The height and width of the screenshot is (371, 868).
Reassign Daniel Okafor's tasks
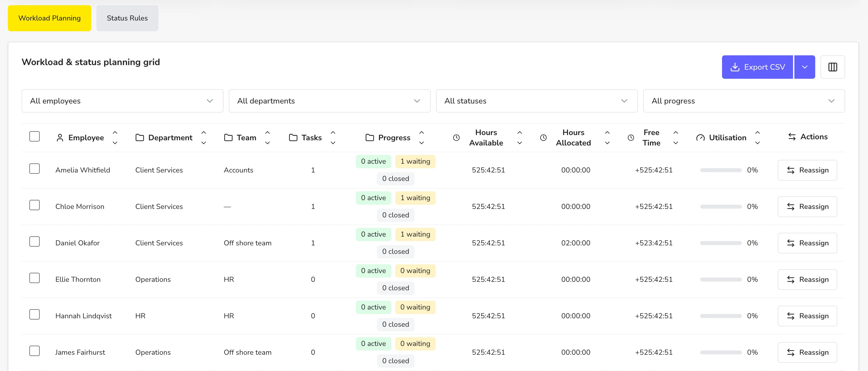click(807, 243)
